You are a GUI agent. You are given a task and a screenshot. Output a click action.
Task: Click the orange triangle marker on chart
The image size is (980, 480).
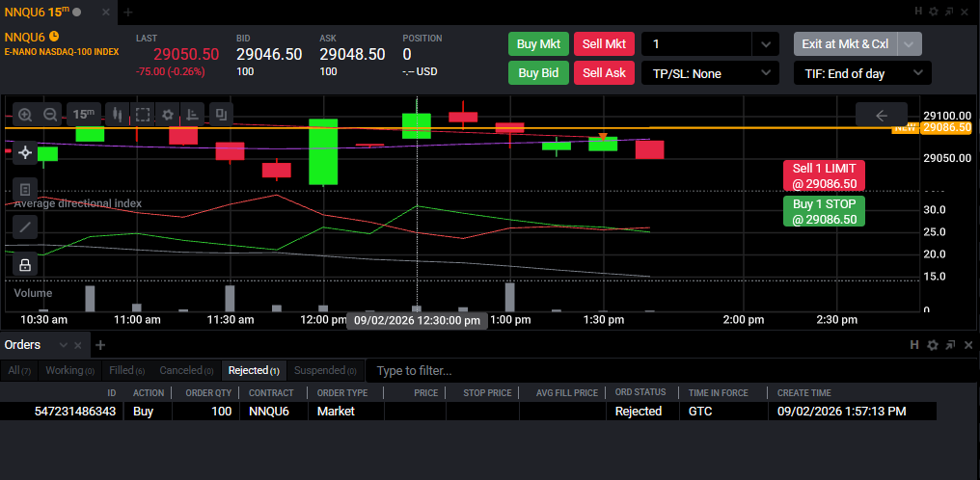click(x=603, y=136)
